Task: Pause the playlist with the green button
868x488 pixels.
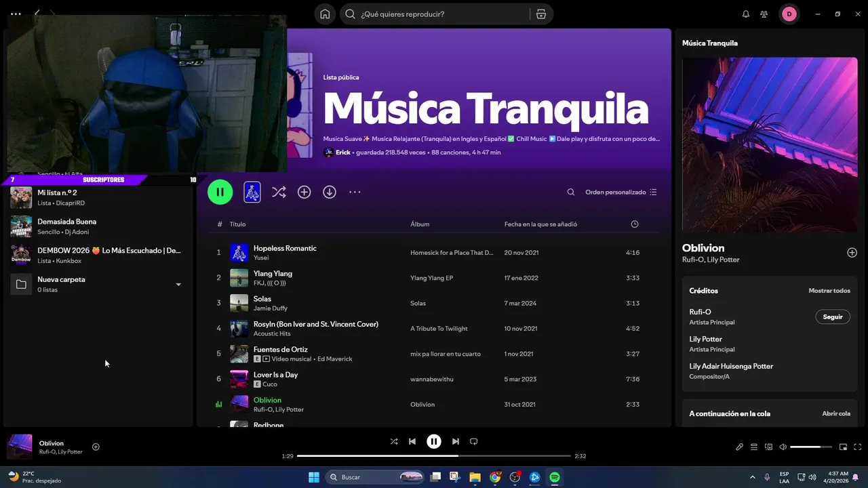Action: coord(220,192)
